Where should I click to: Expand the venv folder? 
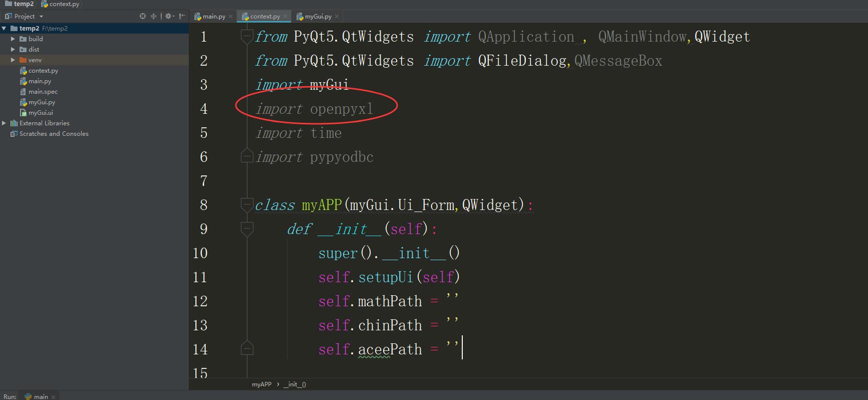pos(13,60)
